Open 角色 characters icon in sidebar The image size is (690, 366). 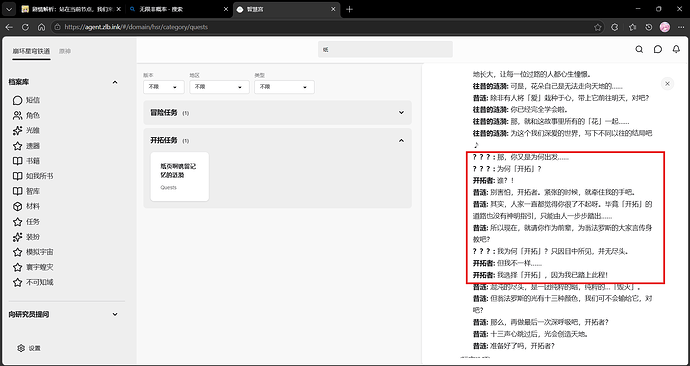pyautogui.click(x=17, y=116)
